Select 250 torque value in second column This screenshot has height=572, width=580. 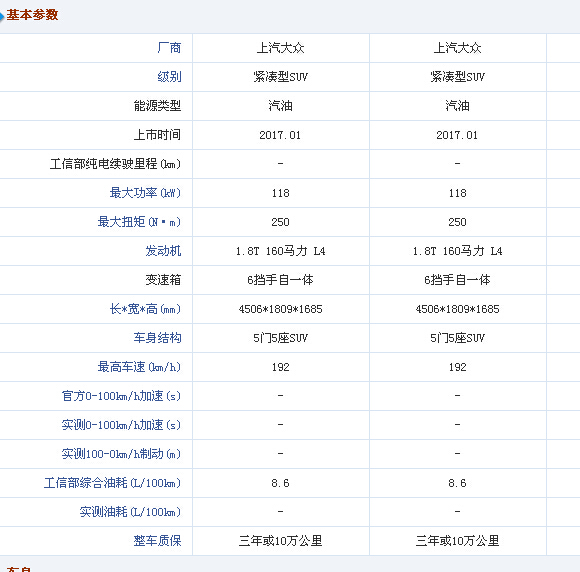click(457, 222)
